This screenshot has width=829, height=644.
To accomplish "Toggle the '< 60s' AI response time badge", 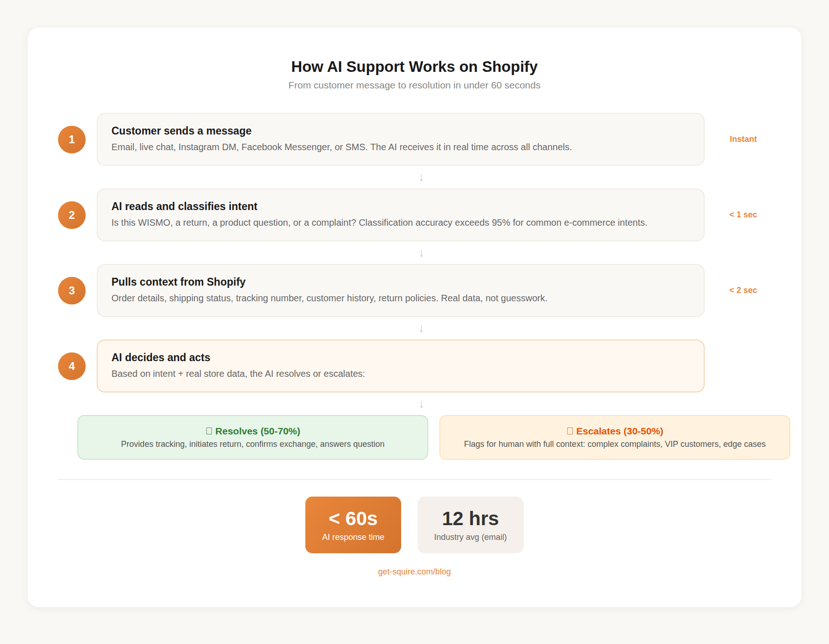I will [x=353, y=525].
